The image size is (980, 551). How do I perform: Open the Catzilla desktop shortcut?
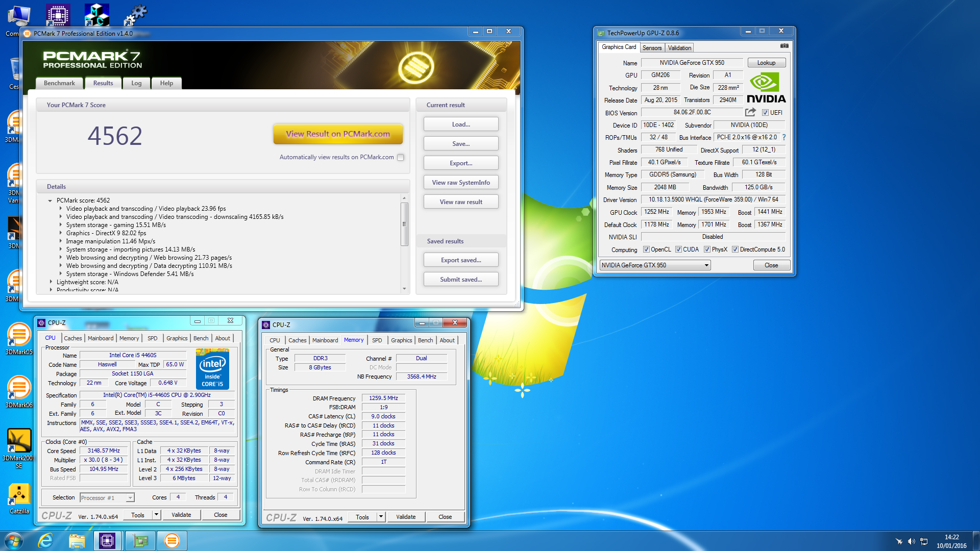pyautogui.click(x=19, y=499)
